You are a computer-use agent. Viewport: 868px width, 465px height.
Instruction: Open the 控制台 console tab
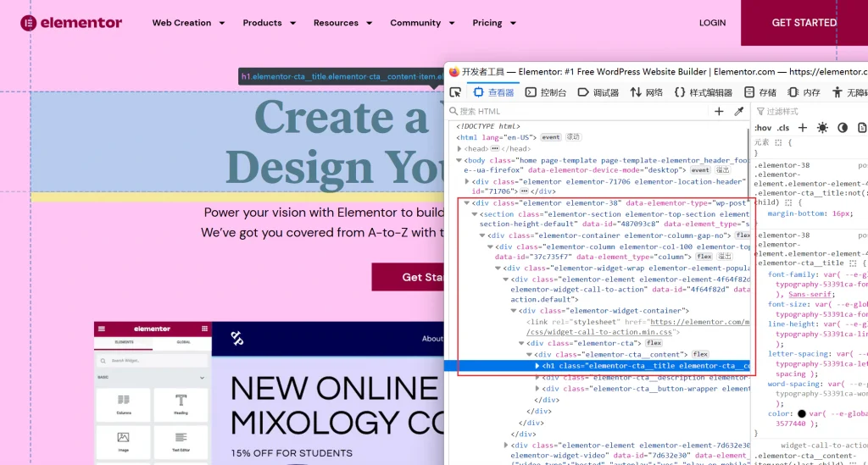coord(546,92)
